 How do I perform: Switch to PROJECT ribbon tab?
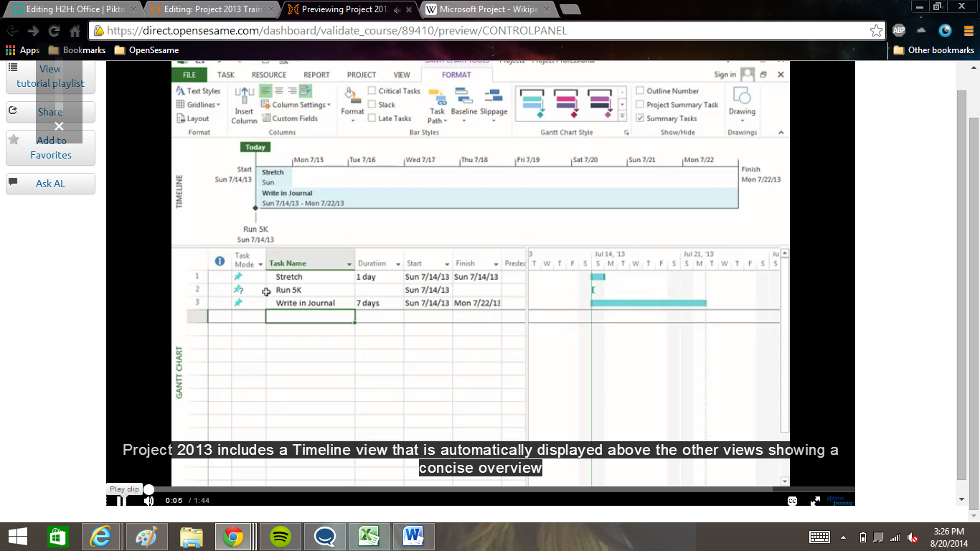pyautogui.click(x=362, y=75)
